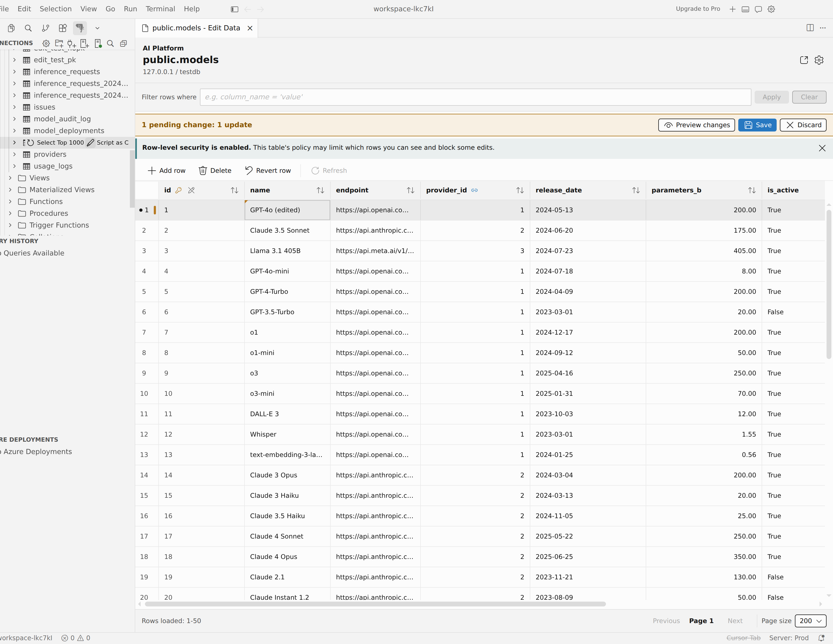Expand the model_audit_log table node

pyautogui.click(x=14, y=119)
